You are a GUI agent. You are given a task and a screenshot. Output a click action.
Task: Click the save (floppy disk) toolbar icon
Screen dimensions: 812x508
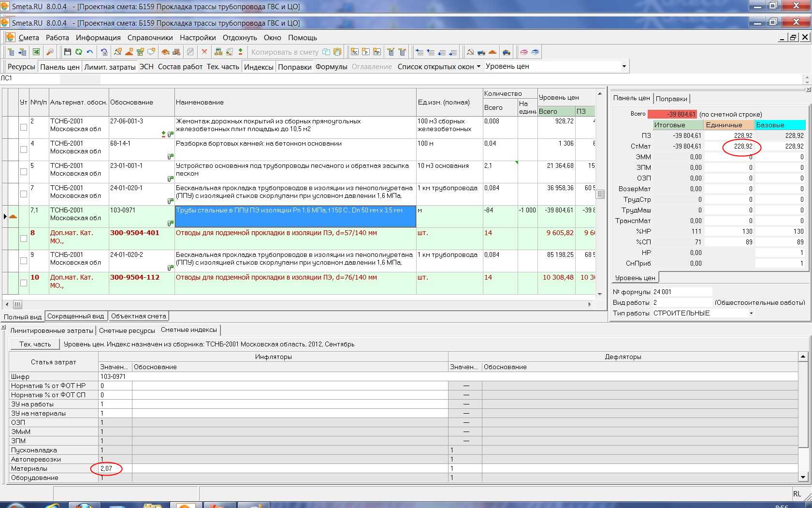[68, 52]
